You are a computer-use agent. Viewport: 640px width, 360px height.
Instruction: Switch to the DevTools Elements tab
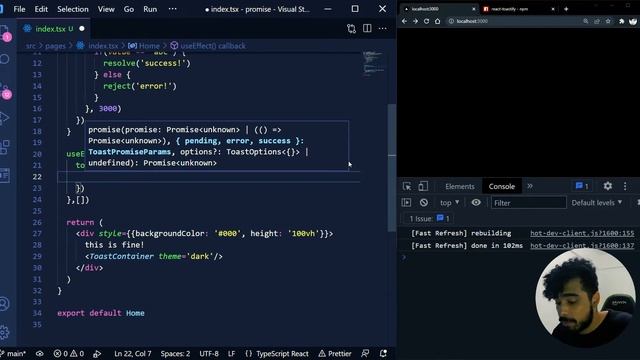pos(460,187)
